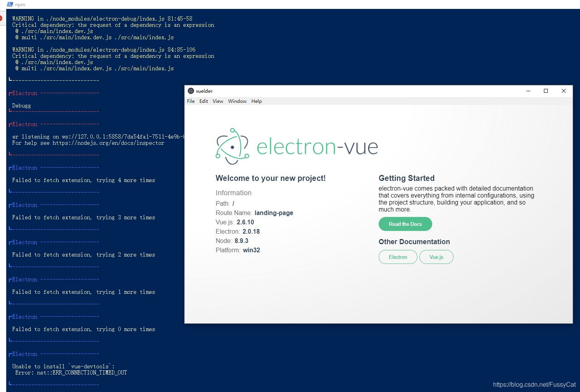Screen dimensions: 580x392
Task: Click the 'listening on ws://127.0.0.1:5858' terminal line
Action: coord(98,137)
